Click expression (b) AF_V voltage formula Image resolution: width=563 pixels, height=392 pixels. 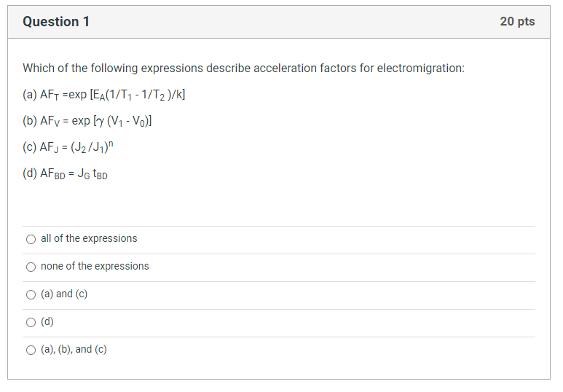coord(87,122)
